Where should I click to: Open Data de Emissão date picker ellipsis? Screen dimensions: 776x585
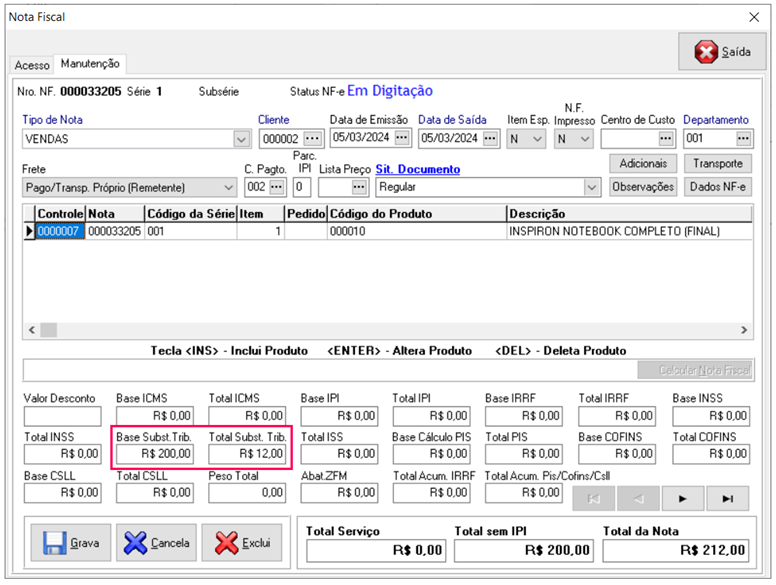402,138
